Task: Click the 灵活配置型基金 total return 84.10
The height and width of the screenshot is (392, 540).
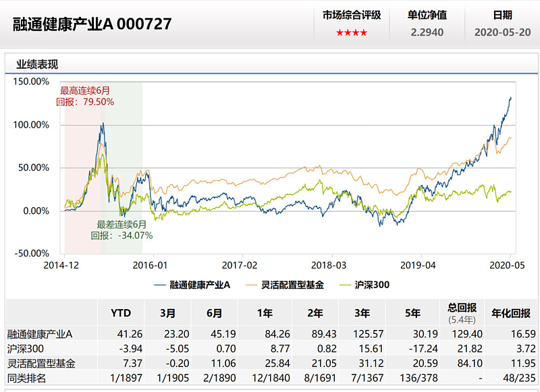Action: point(470,364)
